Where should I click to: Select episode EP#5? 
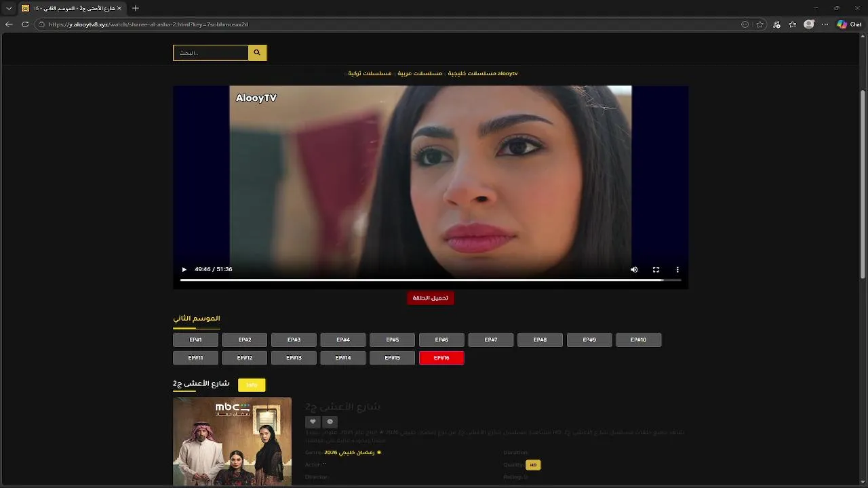tap(393, 340)
